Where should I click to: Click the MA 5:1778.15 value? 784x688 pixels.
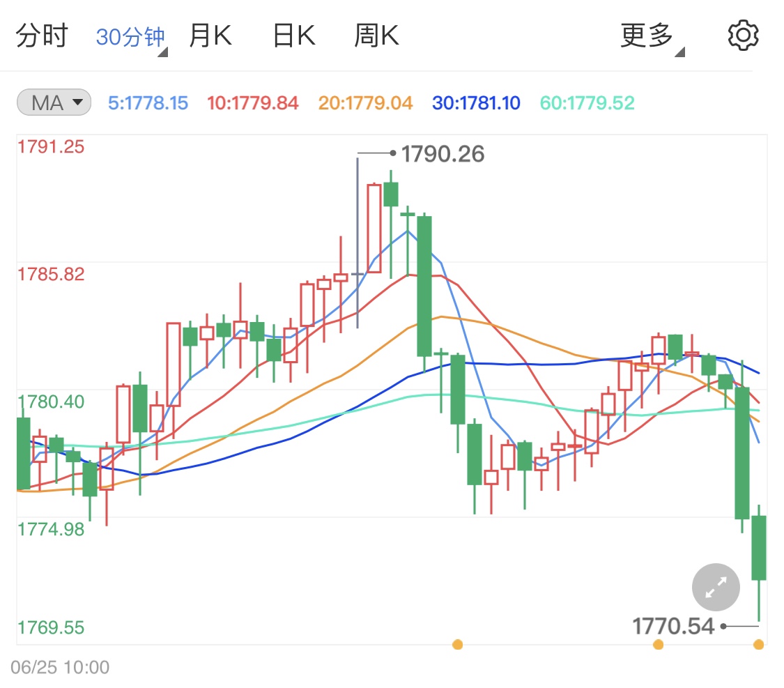[x=148, y=103]
